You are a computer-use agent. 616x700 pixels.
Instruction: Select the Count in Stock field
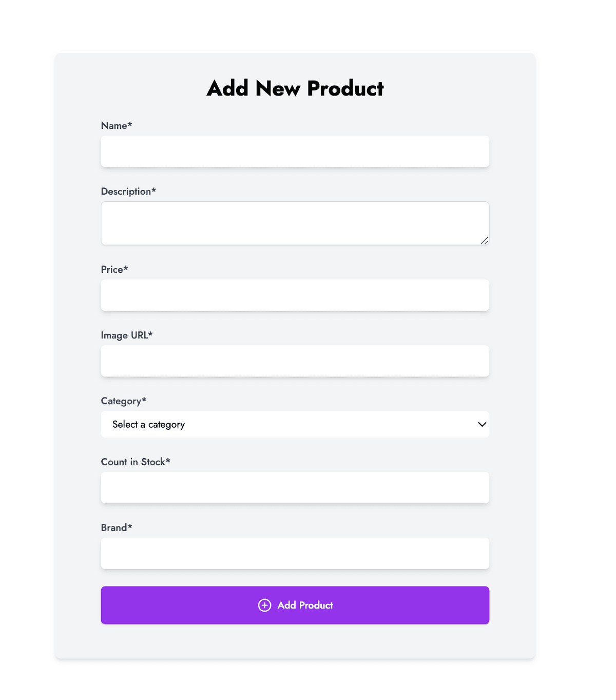295,487
